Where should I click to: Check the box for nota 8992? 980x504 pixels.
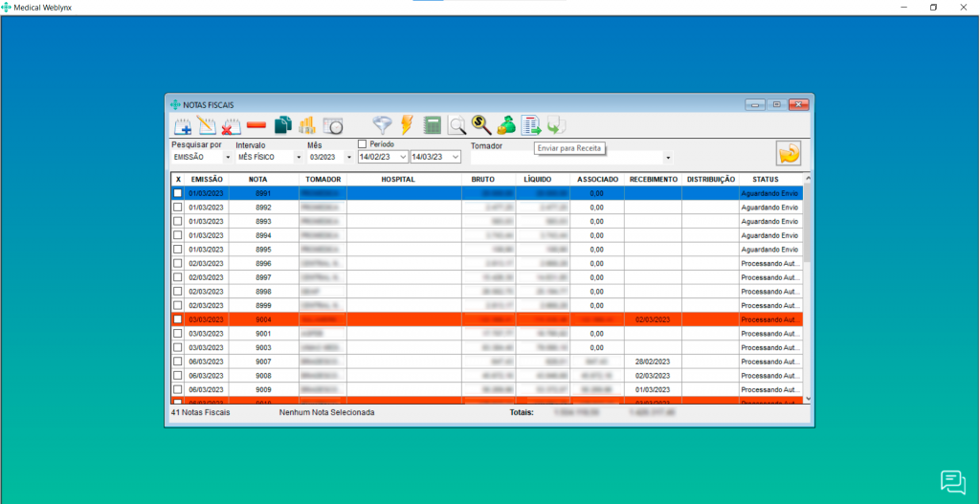click(177, 207)
